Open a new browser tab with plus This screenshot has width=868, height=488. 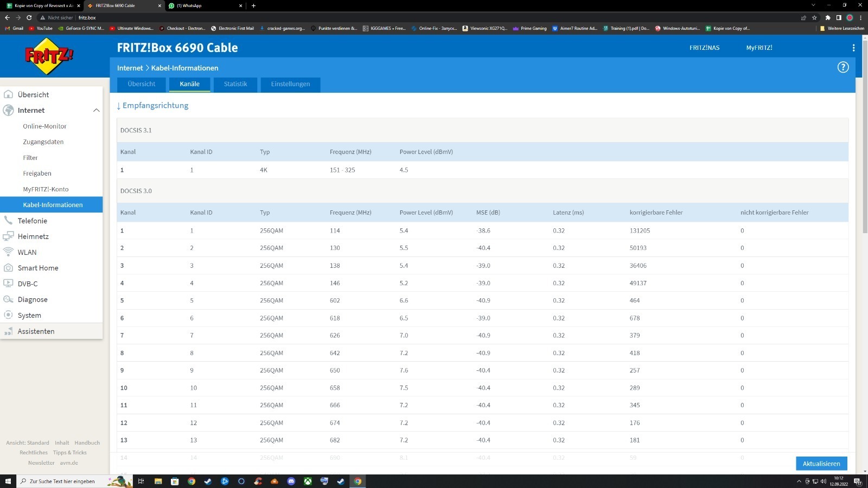(x=253, y=5)
